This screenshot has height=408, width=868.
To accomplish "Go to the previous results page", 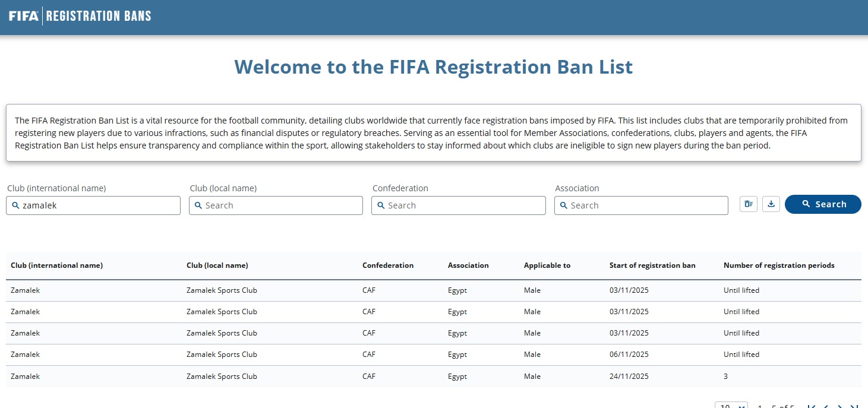I will click(x=826, y=406).
